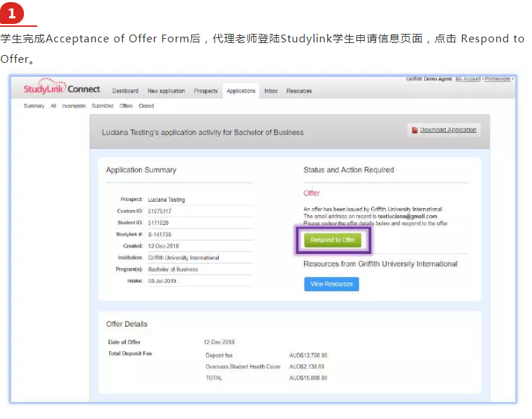Click the blue View Resources button
The image size is (532, 419).
pyautogui.click(x=331, y=284)
